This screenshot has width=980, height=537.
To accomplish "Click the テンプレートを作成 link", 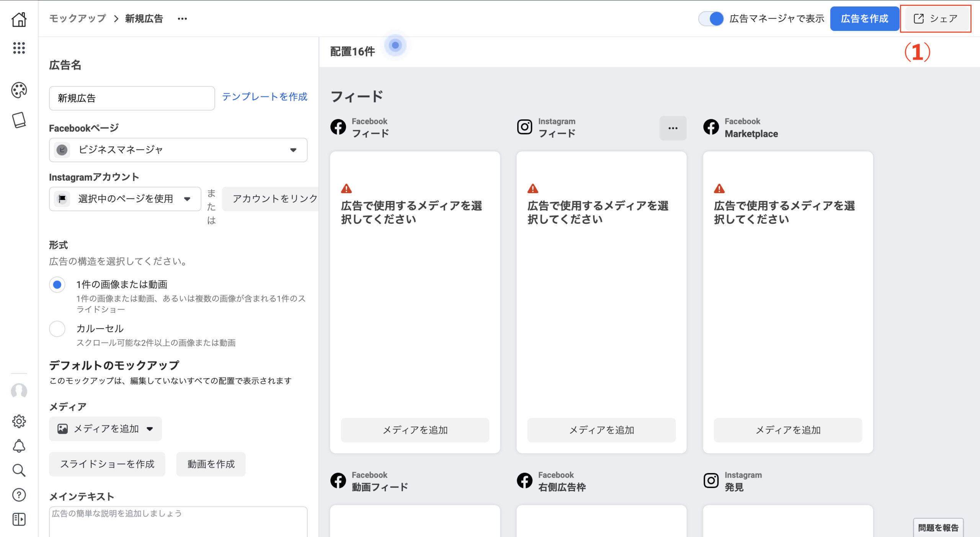I will click(265, 97).
